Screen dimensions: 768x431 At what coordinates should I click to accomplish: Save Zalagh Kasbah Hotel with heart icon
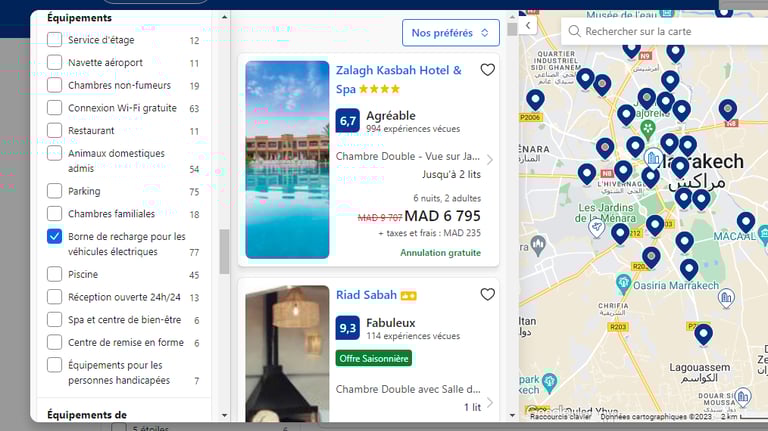(487, 70)
